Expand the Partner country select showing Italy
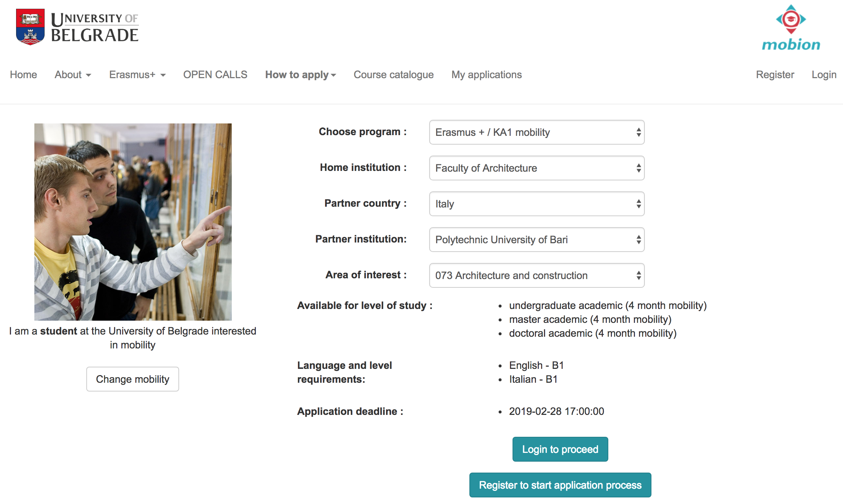 537,204
